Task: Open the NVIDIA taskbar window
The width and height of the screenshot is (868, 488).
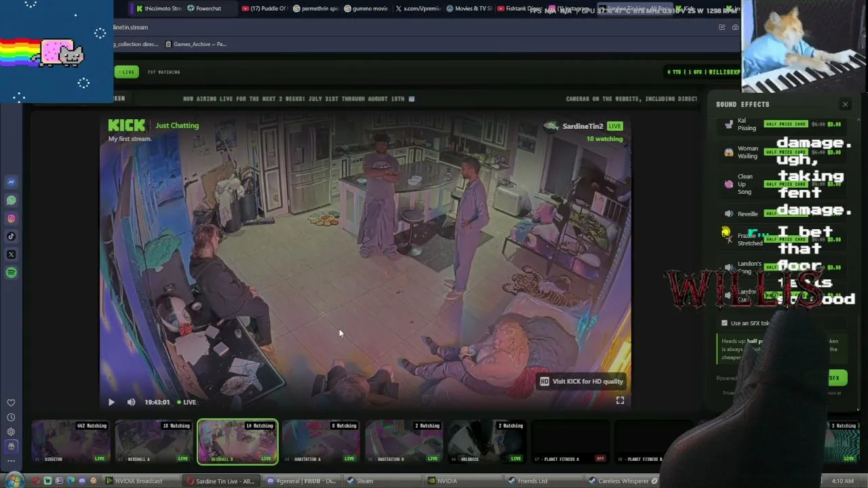Action: point(464,481)
